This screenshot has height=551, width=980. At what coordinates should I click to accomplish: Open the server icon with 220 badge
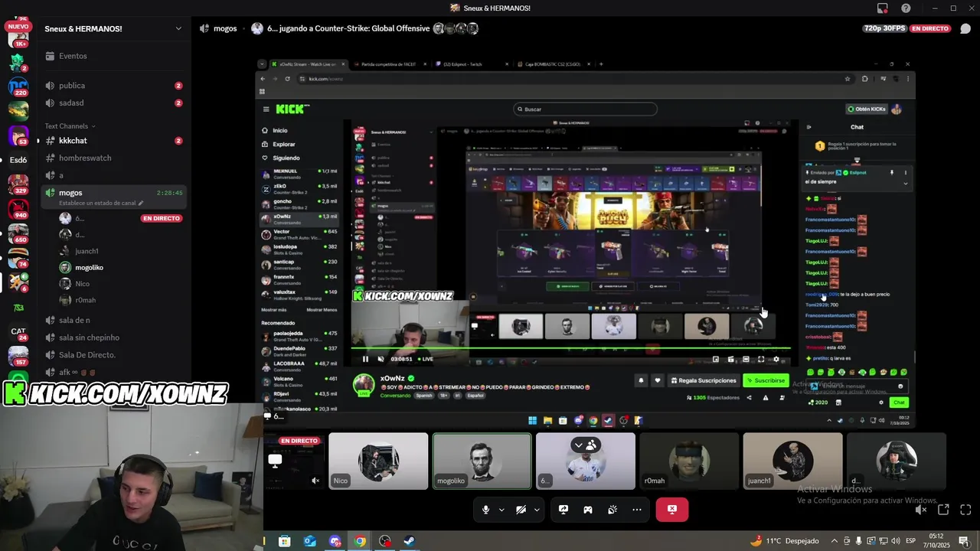coord(18,86)
